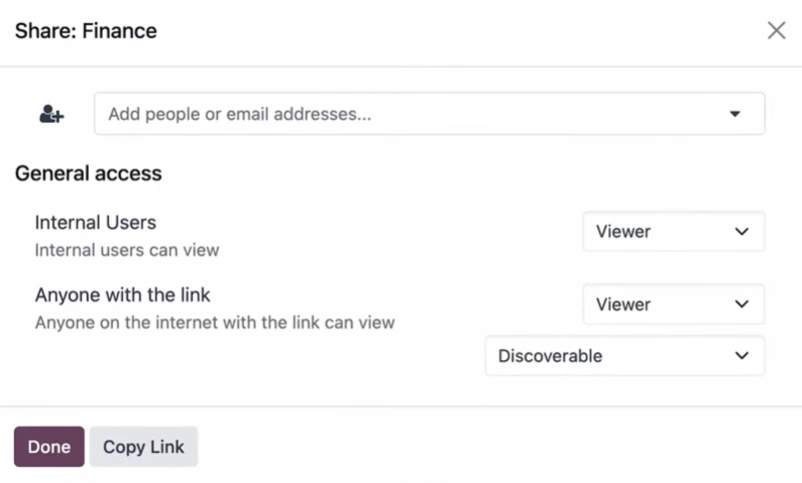Viewport: 802px width, 483px height.
Task: Click the chevron in Internal Users permission box
Action: point(742,232)
